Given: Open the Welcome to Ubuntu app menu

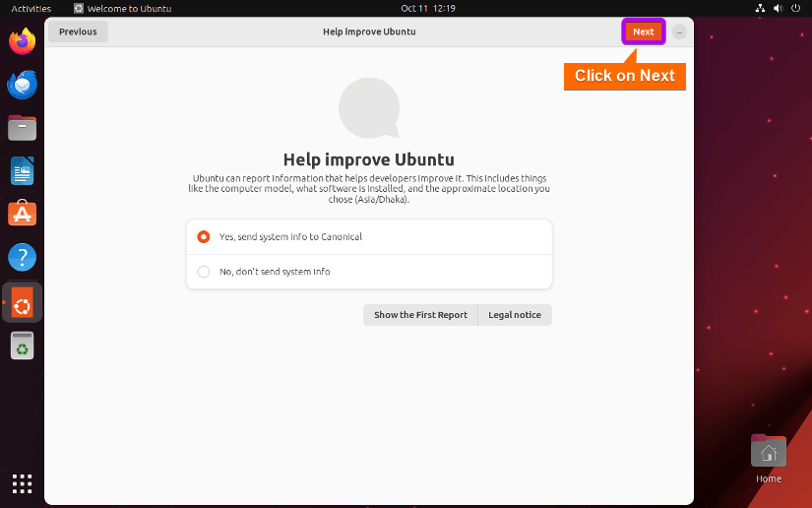Looking at the screenshot, I should (123, 8).
